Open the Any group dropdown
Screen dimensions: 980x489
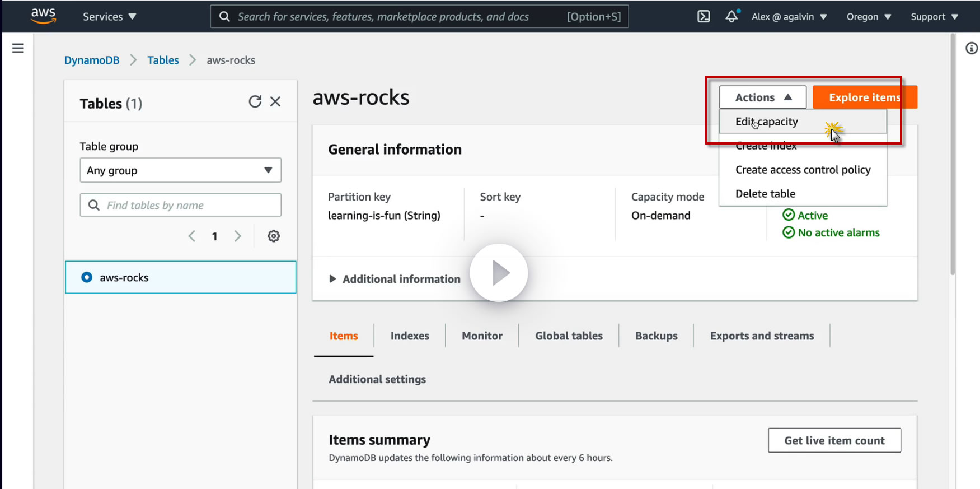(x=180, y=170)
